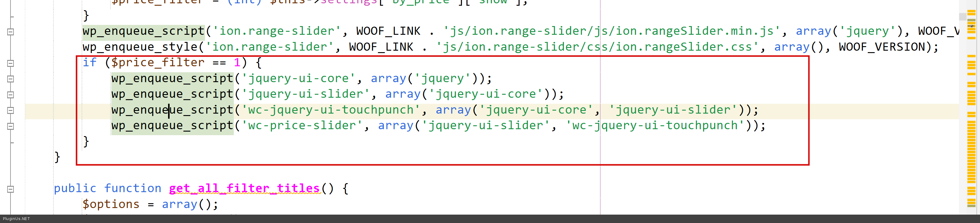Place cursor on the $price_filter variable
Image resolution: width=980 pixels, height=223 pixels.
[x=158, y=63]
